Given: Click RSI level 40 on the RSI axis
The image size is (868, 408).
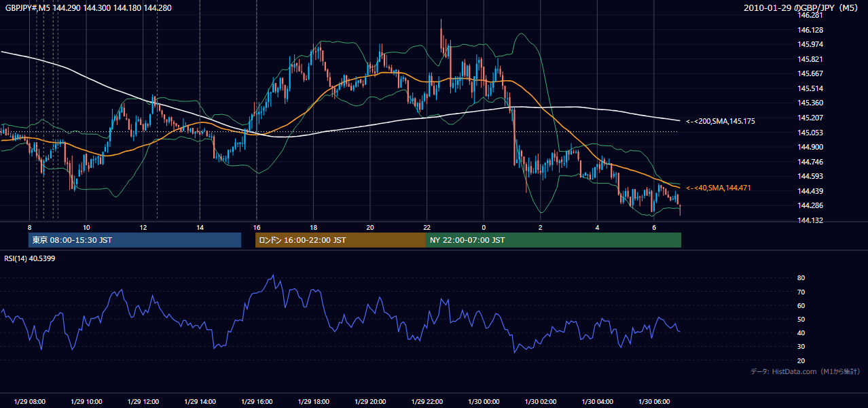Looking at the screenshot, I should [801, 333].
